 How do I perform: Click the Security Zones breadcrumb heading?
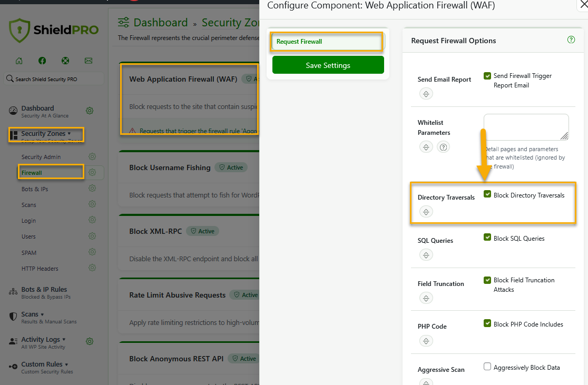[x=230, y=23]
